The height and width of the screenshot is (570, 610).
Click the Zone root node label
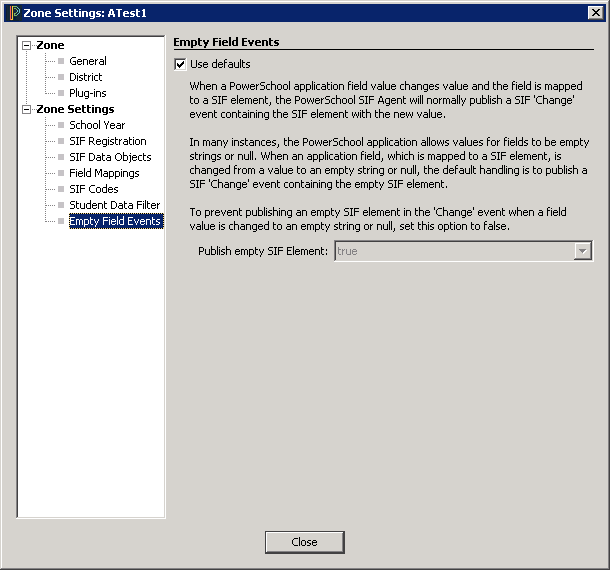pos(50,45)
